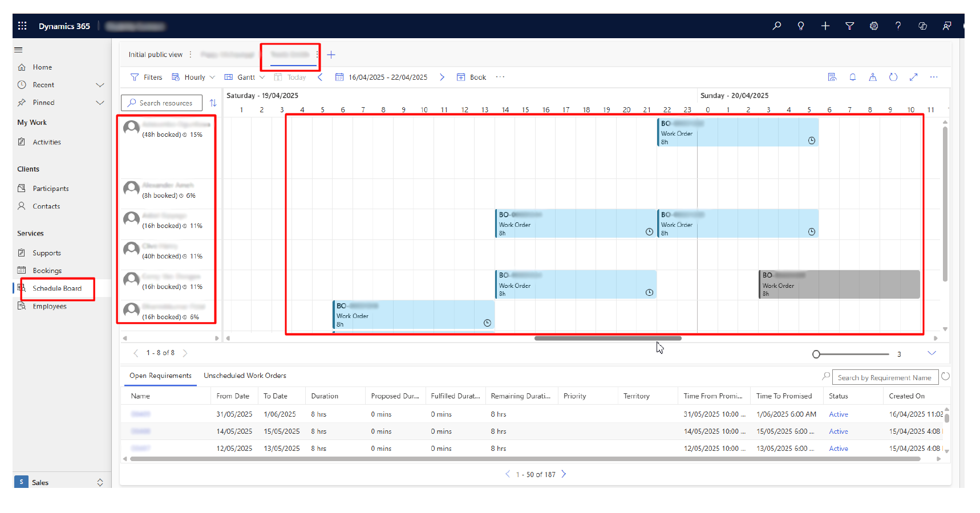Click the sort resources arrows icon
This screenshot has width=980, height=513.
(x=213, y=103)
